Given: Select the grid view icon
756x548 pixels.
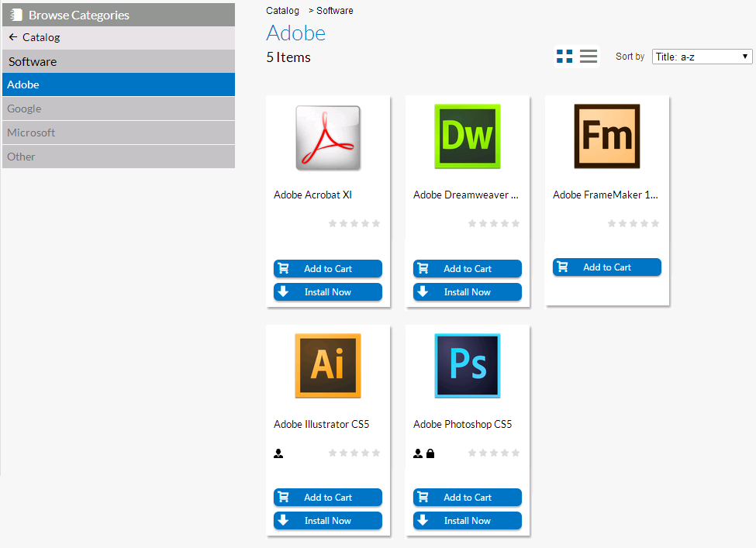Looking at the screenshot, I should [x=564, y=56].
